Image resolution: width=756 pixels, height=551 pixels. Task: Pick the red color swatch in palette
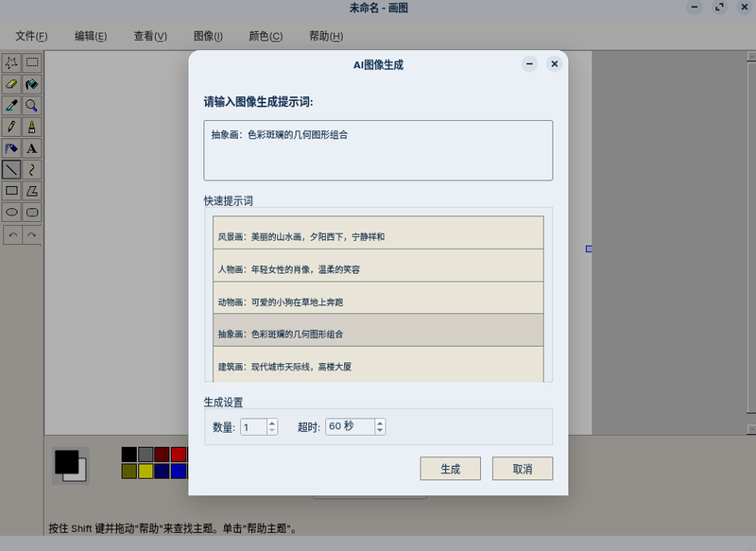pos(179,455)
